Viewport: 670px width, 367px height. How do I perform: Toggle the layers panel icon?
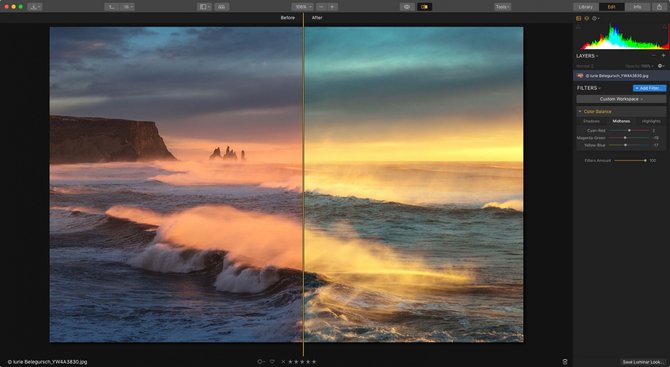pos(587,18)
